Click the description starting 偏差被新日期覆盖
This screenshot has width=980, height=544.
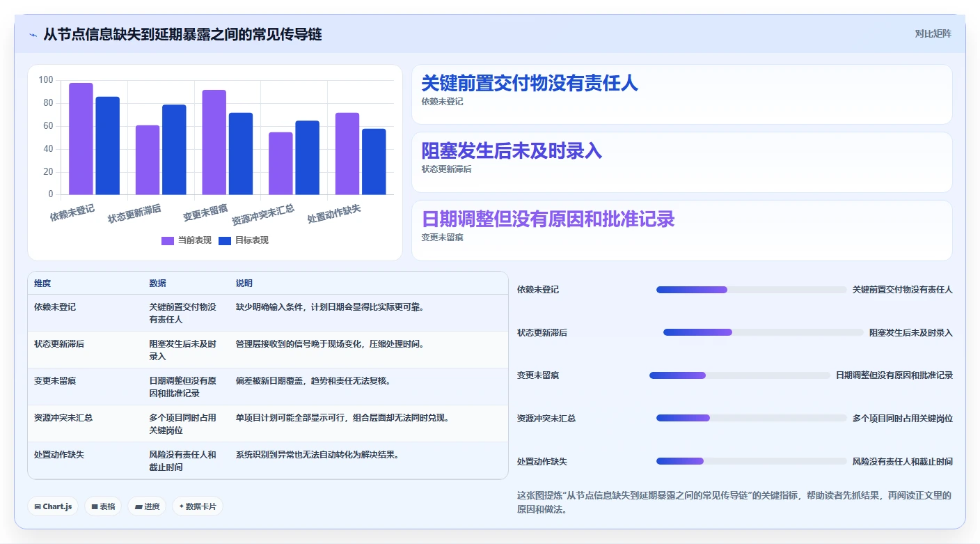(x=313, y=381)
